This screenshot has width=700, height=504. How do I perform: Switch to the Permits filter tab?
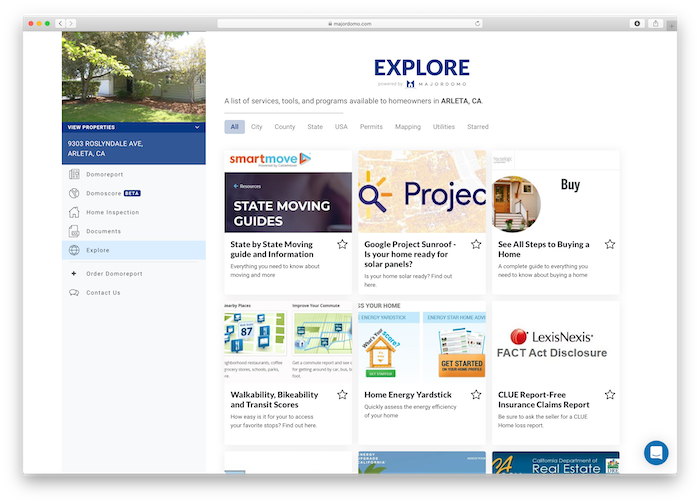(371, 127)
